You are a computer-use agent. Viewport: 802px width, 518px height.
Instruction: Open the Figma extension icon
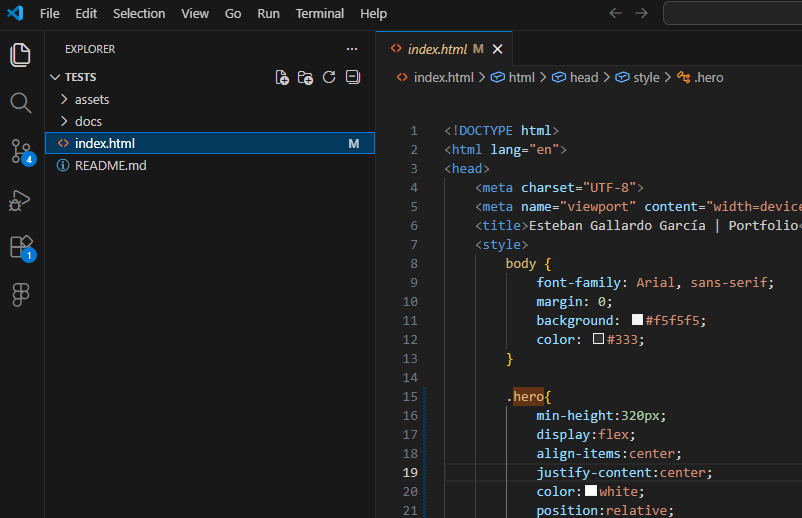[x=21, y=295]
